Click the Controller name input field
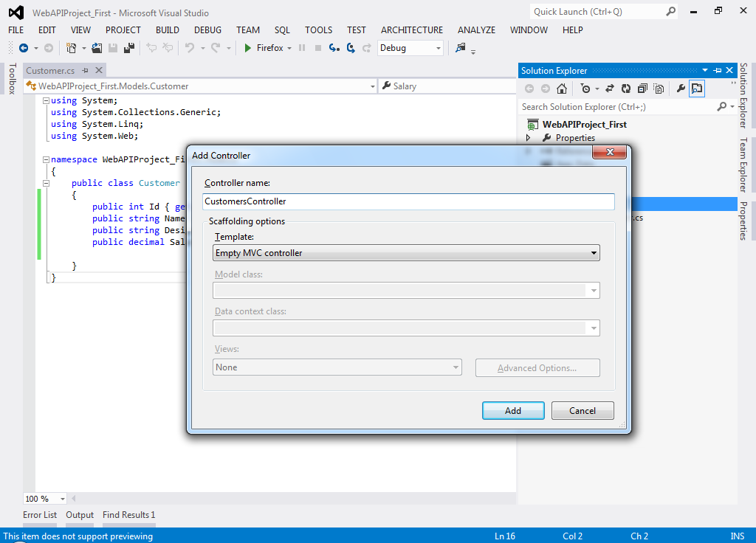 point(408,201)
